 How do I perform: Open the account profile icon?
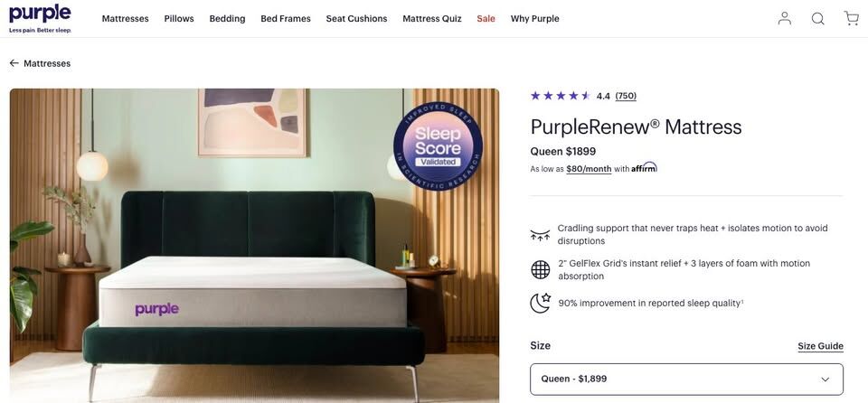tap(785, 18)
